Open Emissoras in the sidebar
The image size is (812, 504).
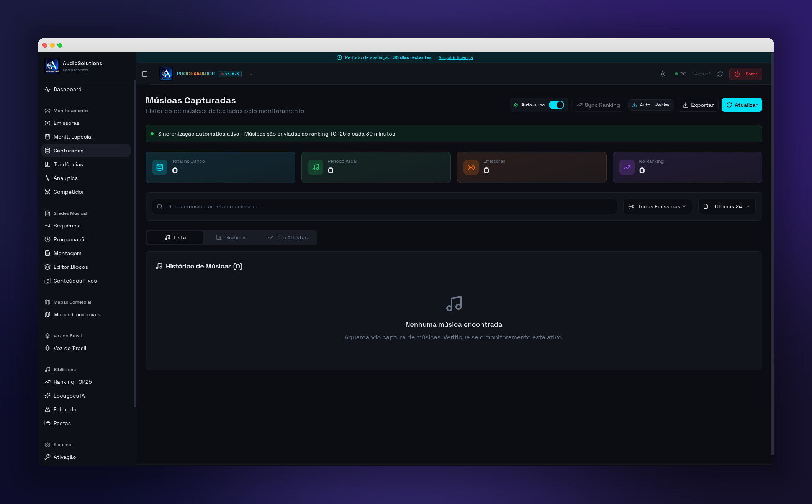coord(86,123)
